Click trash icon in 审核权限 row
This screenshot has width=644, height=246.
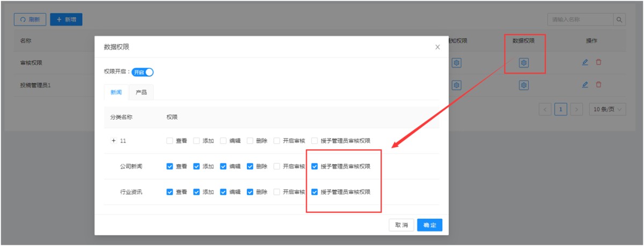click(598, 62)
